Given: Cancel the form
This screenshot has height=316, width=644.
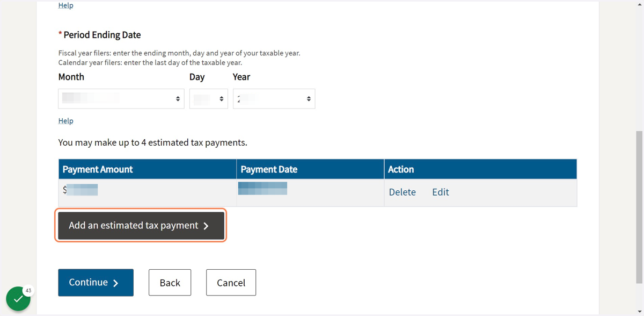Looking at the screenshot, I should point(231,283).
